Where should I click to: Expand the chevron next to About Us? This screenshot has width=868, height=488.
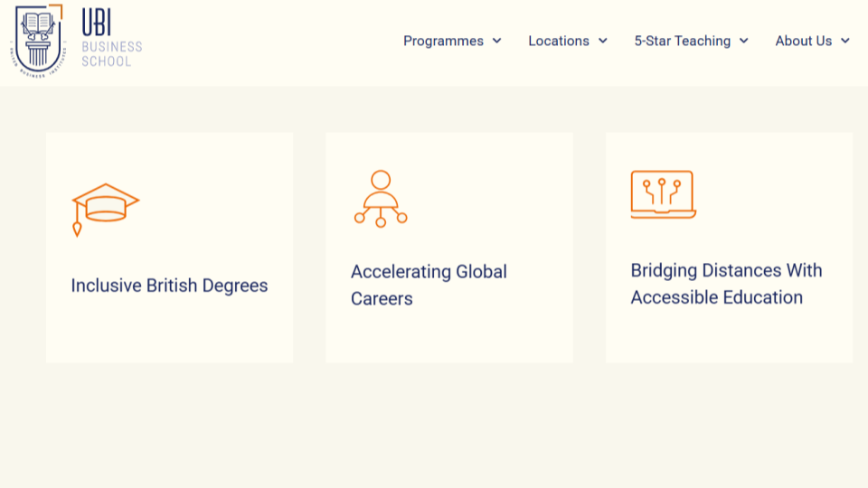845,41
